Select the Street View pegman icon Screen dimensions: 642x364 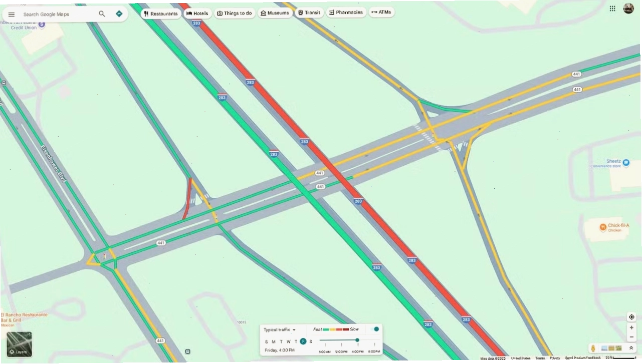(x=593, y=348)
